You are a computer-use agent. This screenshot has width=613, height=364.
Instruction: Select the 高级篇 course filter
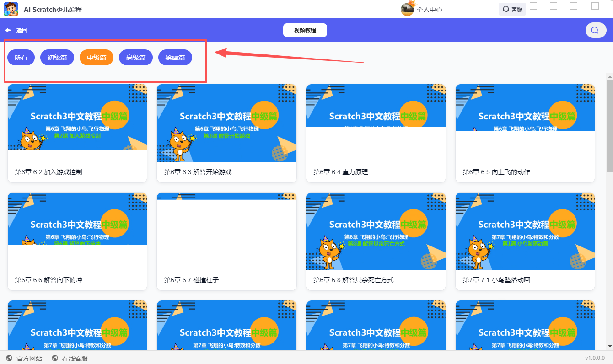tap(135, 57)
